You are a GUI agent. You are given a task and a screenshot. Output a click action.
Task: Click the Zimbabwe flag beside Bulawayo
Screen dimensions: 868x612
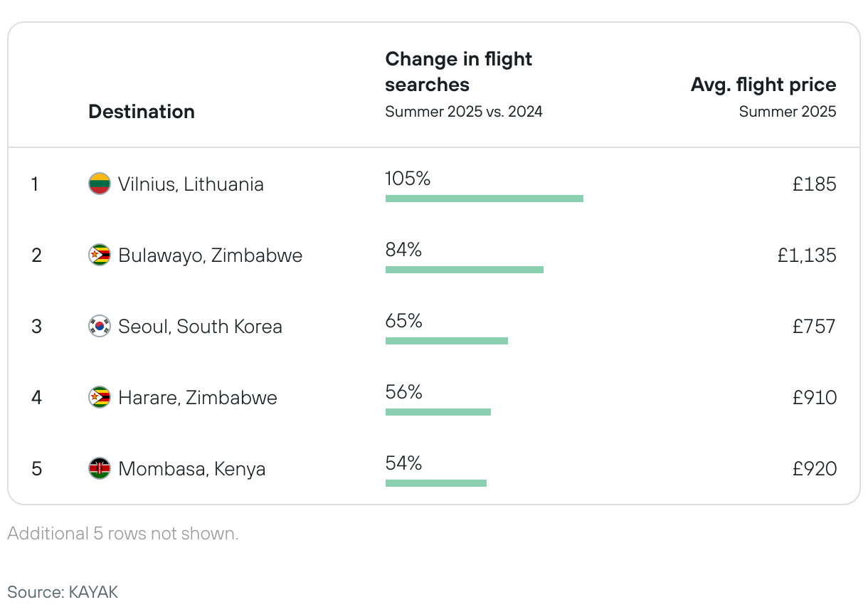click(x=99, y=255)
